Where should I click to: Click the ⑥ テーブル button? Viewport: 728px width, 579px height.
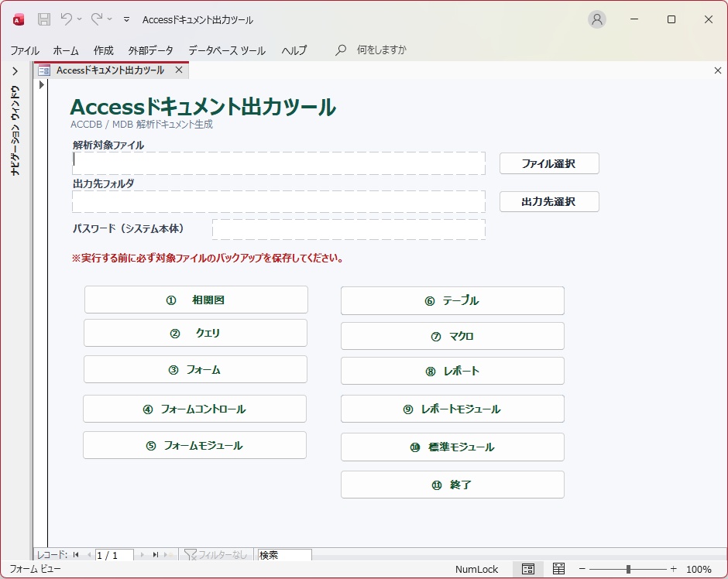coord(453,300)
